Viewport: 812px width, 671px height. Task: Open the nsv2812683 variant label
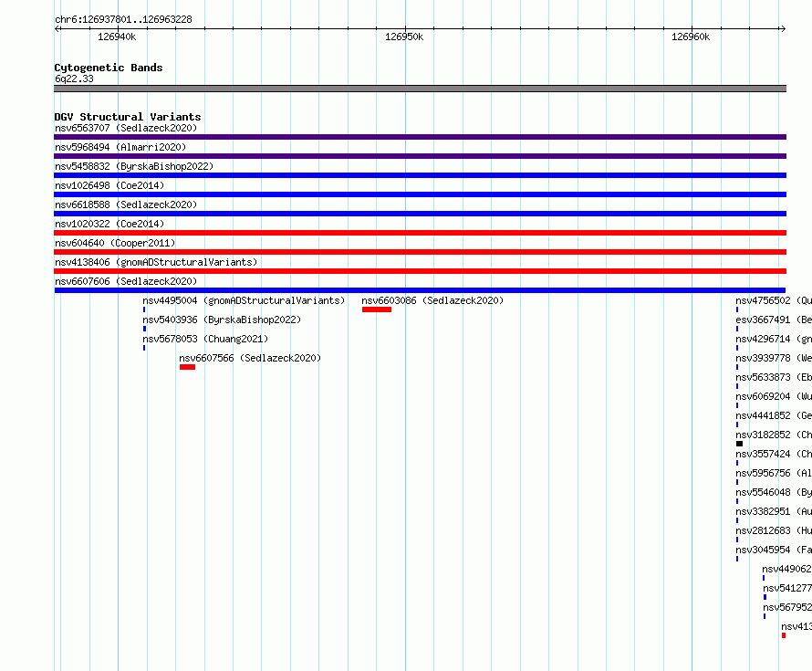click(x=774, y=530)
